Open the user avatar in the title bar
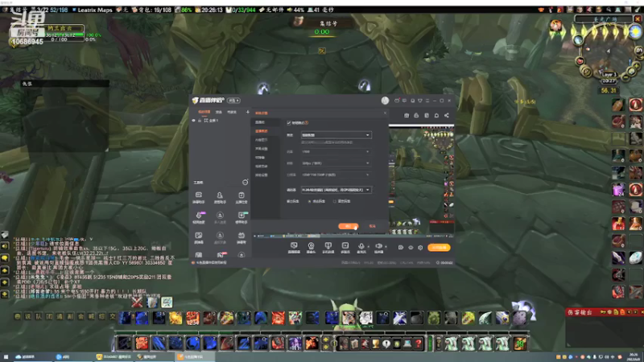 pos(385,101)
